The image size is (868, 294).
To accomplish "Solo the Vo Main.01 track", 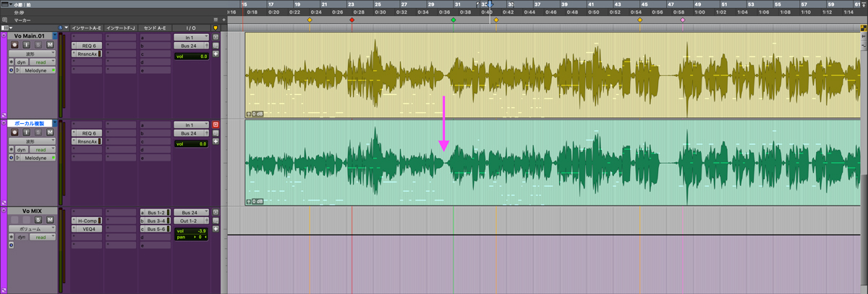I will point(38,45).
